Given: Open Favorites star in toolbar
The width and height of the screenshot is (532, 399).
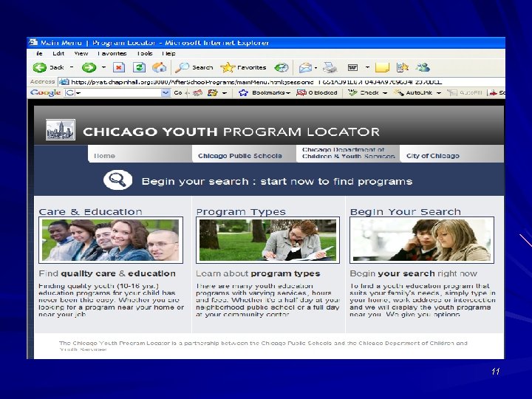Looking at the screenshot, I should coord(243,67).
